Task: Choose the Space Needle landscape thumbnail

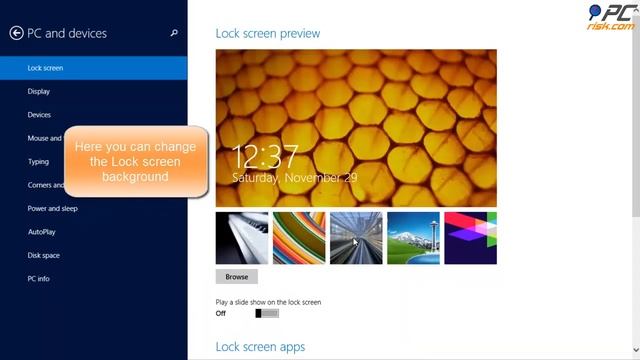Action: pos(413,238)
